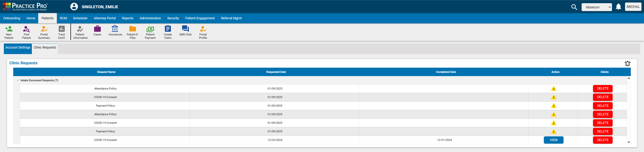The width and height of the screenshot is (644, 152).
Task: Delete the first Attendance Policy request
Action: pos(603,89)
